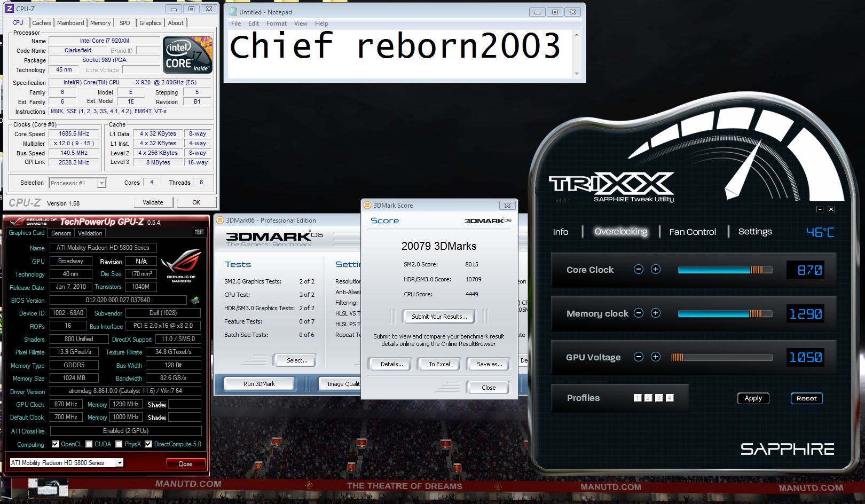This screenshot has width=865, height=504.
Task: Click the Close button in GPU-Z
Action: click(x=185, y=464)
